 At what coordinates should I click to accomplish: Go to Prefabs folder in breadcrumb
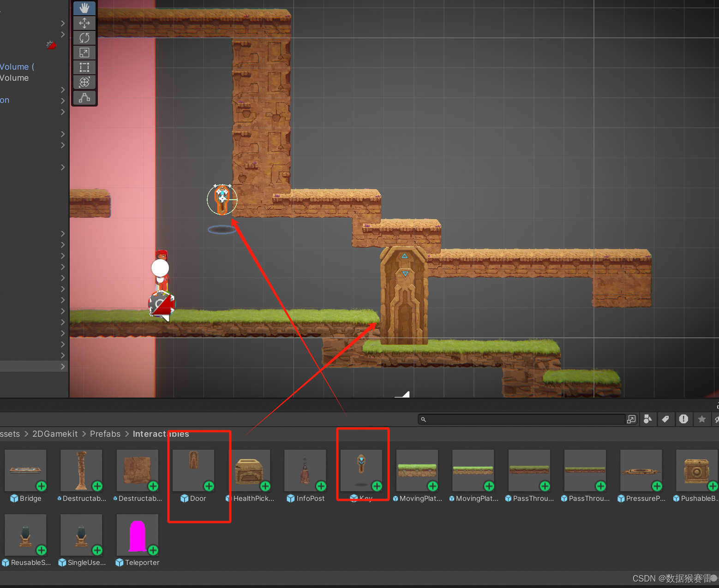(x=105, y=434)
